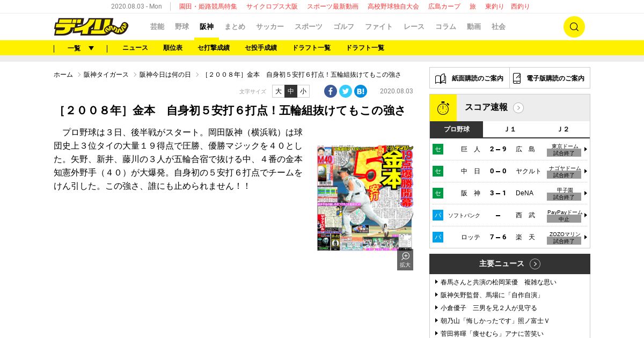Click 広島カープ top link
This screenshot has width=644, height=338.
click(x=444, y=6)
